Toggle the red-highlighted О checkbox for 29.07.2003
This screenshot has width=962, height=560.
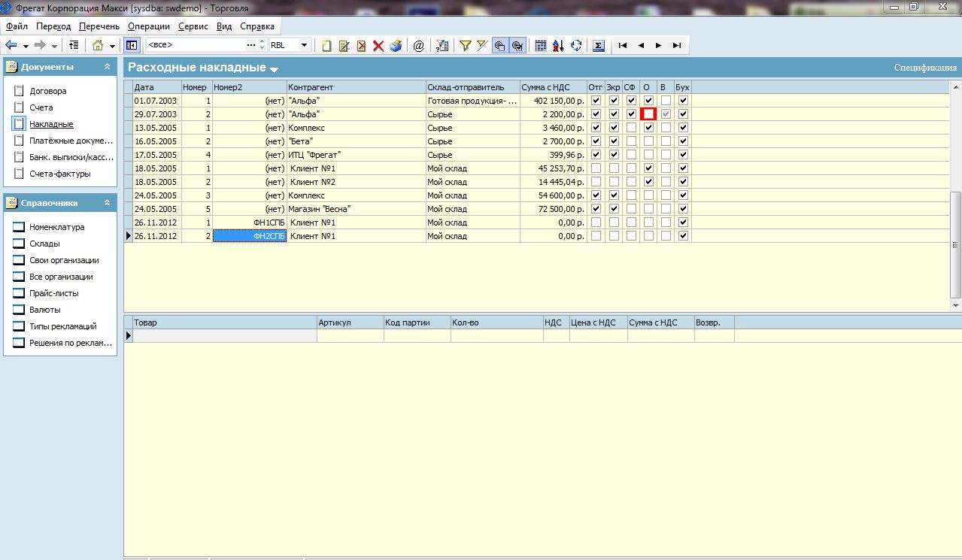click(648, 114)
